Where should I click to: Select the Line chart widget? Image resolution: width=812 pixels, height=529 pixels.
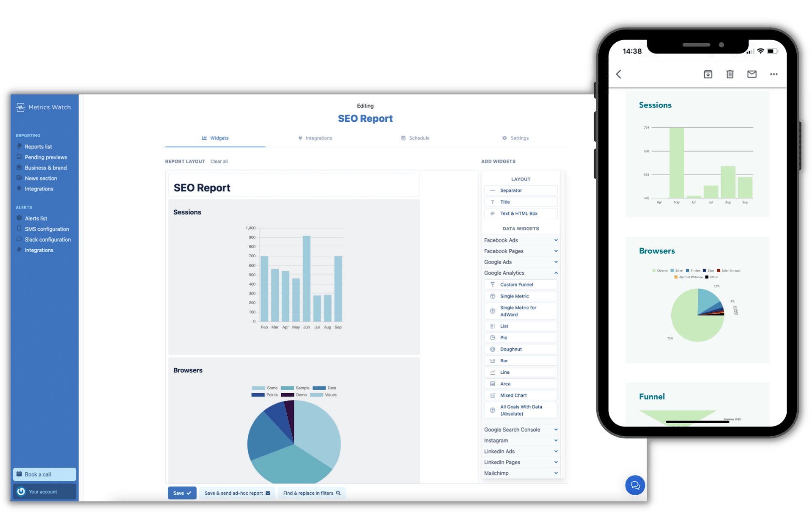(520, 372)
